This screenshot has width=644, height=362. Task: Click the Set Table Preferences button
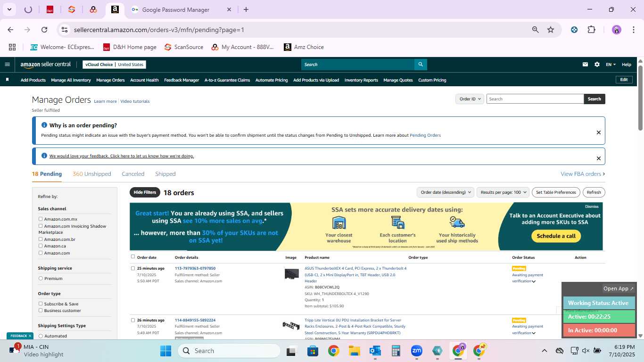(x=556, y=192)
